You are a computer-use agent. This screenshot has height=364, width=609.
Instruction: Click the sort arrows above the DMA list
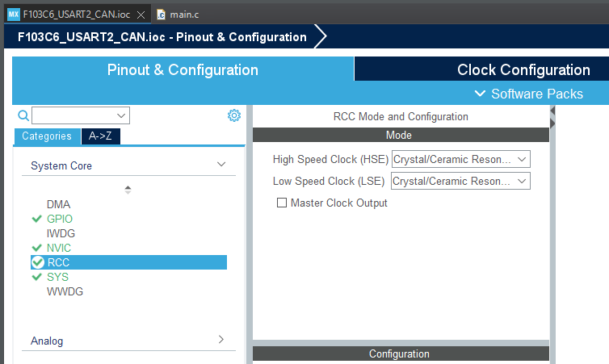click(x=128, y=190)
